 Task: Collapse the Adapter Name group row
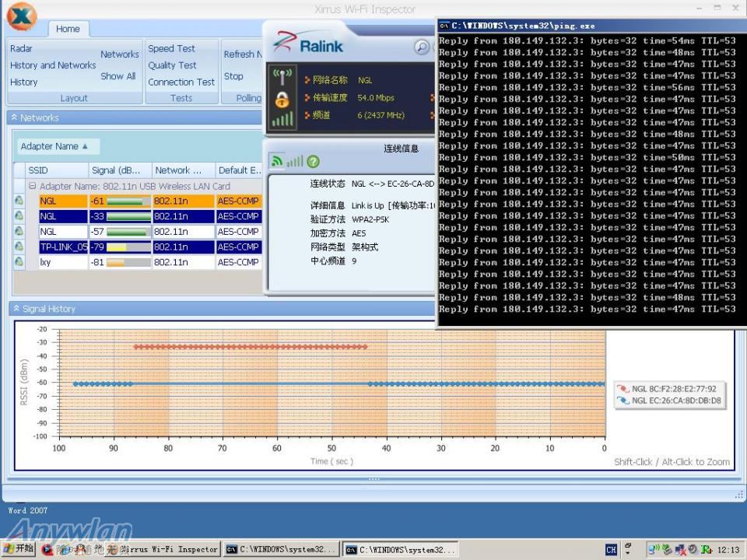(33, 186)
